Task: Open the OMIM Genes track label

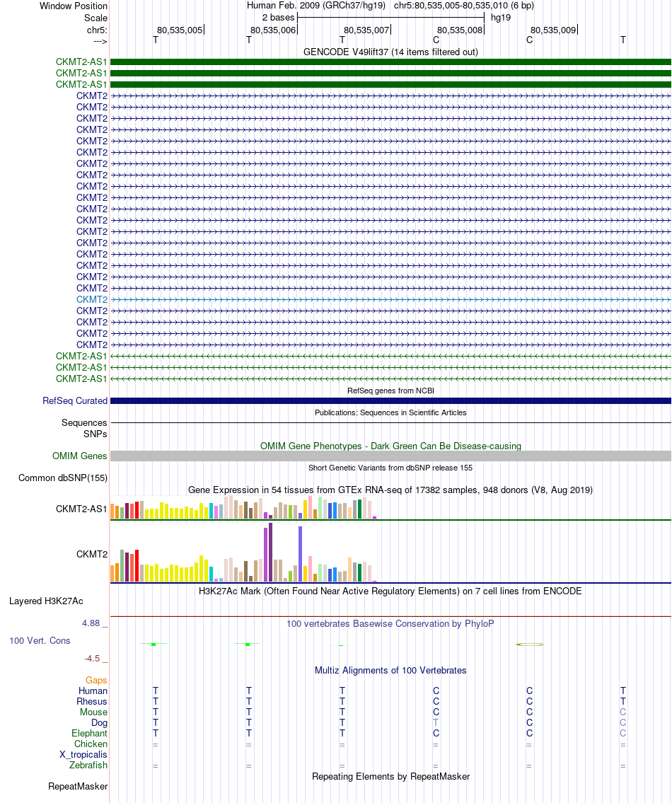Action: tap(79, 456)
